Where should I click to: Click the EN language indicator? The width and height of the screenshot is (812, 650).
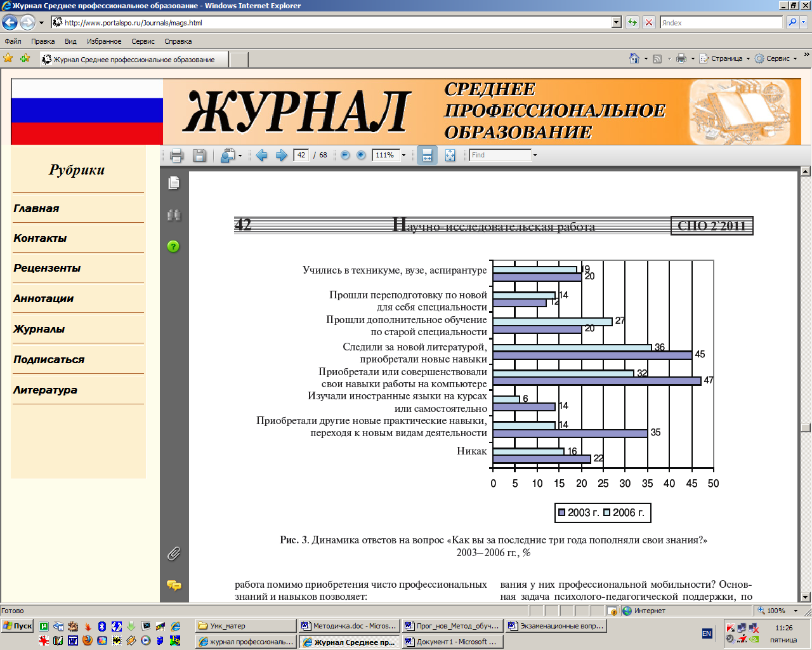(x=707, y=633)
